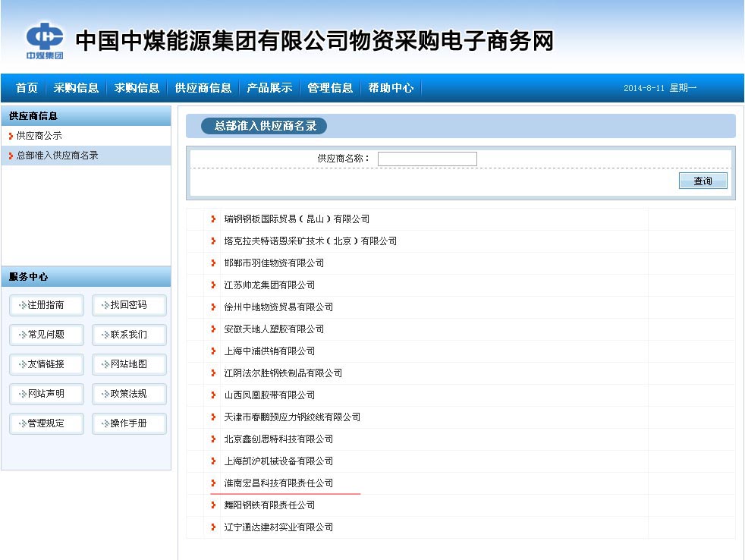
Task: Click the 管理规定 button
Action: coord(46,423)
